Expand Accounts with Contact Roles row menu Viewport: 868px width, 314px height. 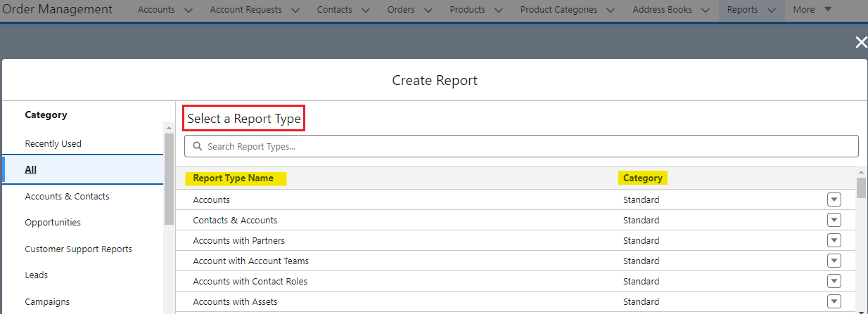point(834,281)
